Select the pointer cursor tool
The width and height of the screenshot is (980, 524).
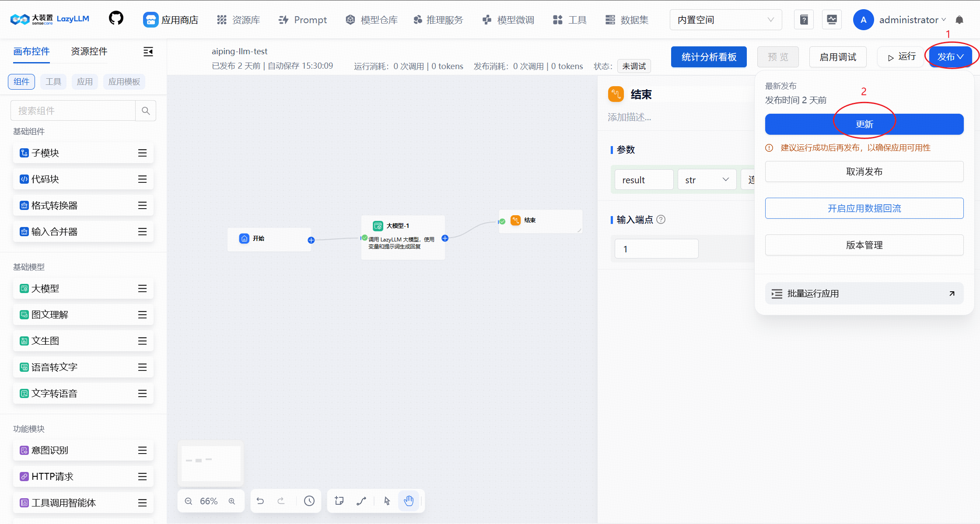pos(387,501)
